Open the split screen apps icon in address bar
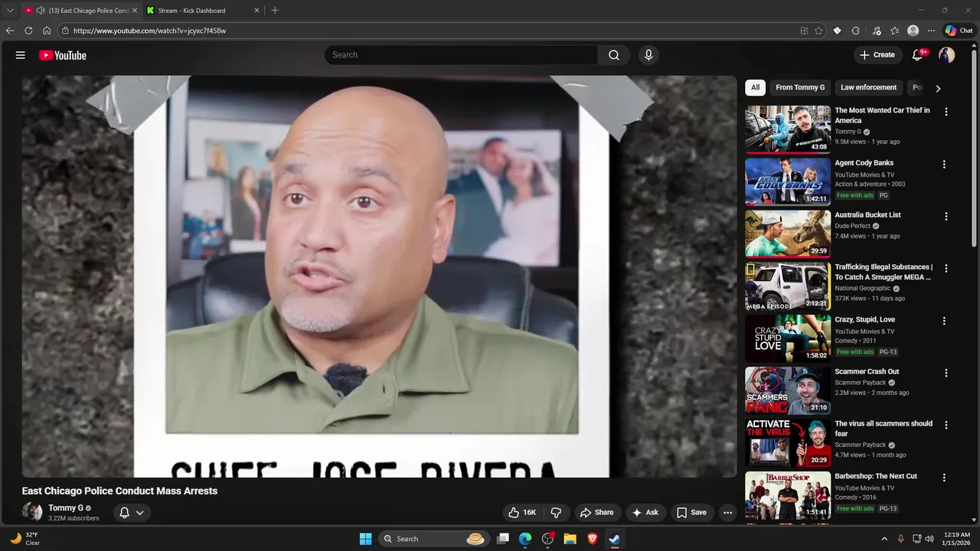 tap(804, 31)
